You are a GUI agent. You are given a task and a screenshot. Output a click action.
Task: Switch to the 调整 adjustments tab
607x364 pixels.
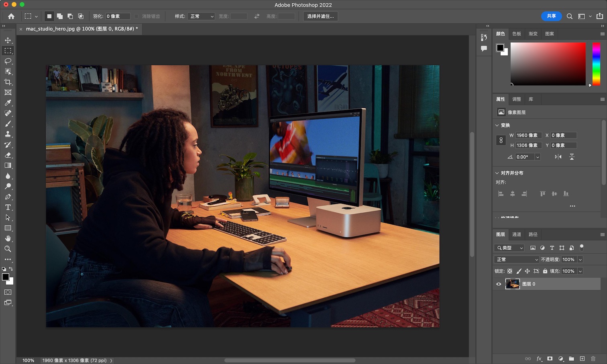pos(517,99)
